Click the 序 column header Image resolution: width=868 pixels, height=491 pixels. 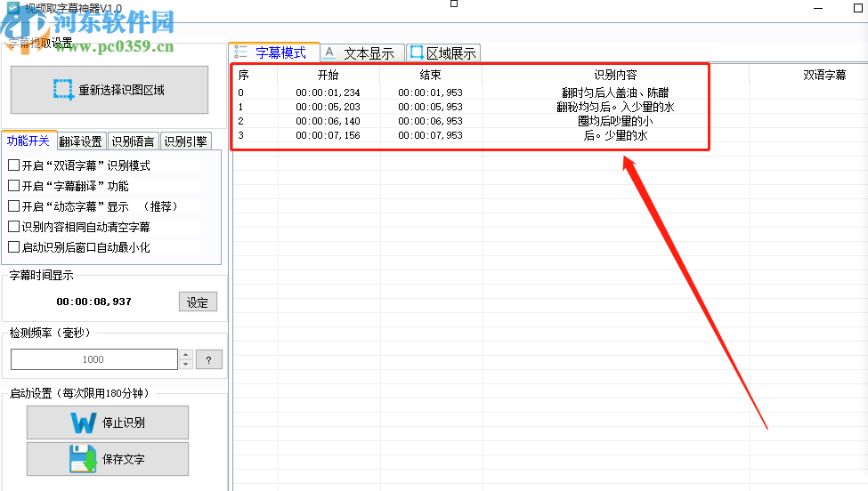click(255, 75)
